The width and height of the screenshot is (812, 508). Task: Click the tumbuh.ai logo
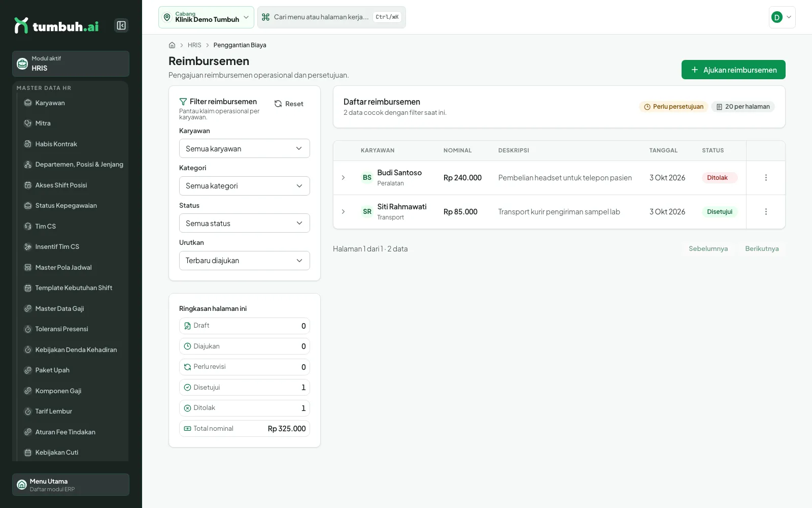[x=56, y=25]
